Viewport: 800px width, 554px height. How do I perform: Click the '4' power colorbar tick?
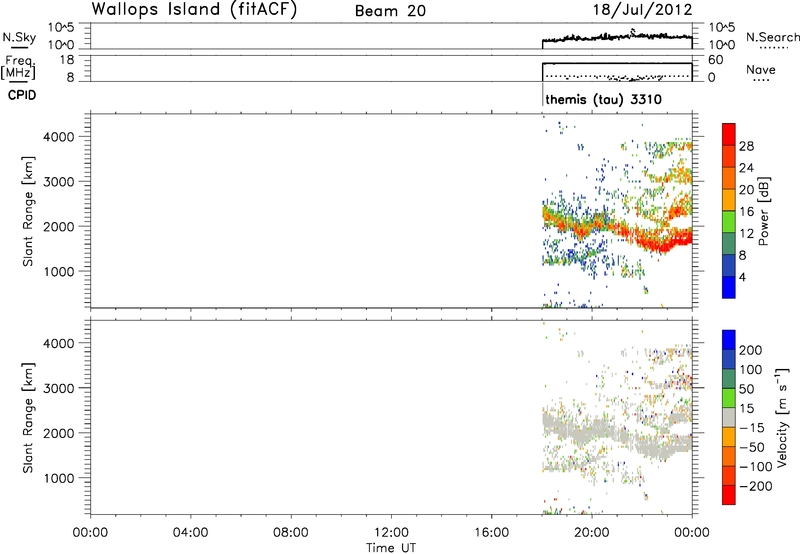[742, 277]
